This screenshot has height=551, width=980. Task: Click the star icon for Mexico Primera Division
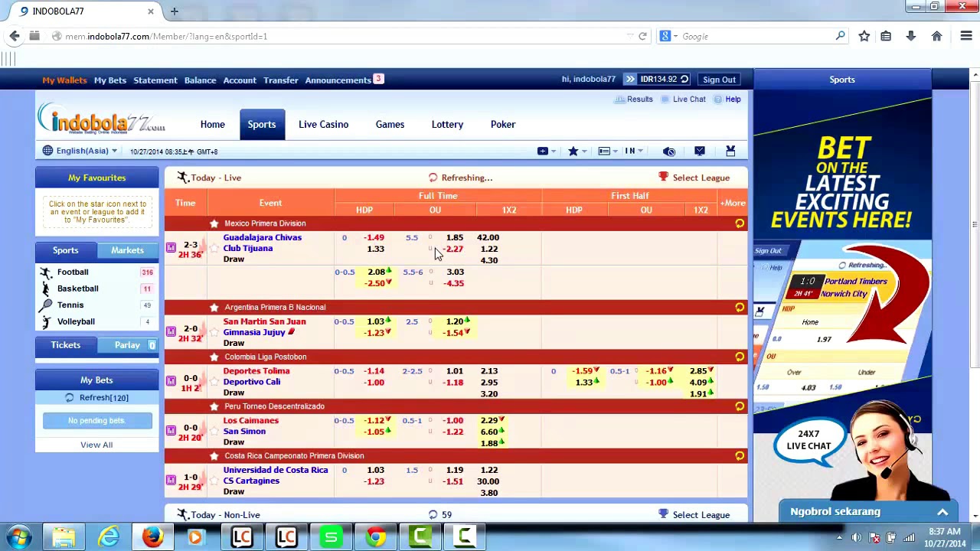coord(214,223)
